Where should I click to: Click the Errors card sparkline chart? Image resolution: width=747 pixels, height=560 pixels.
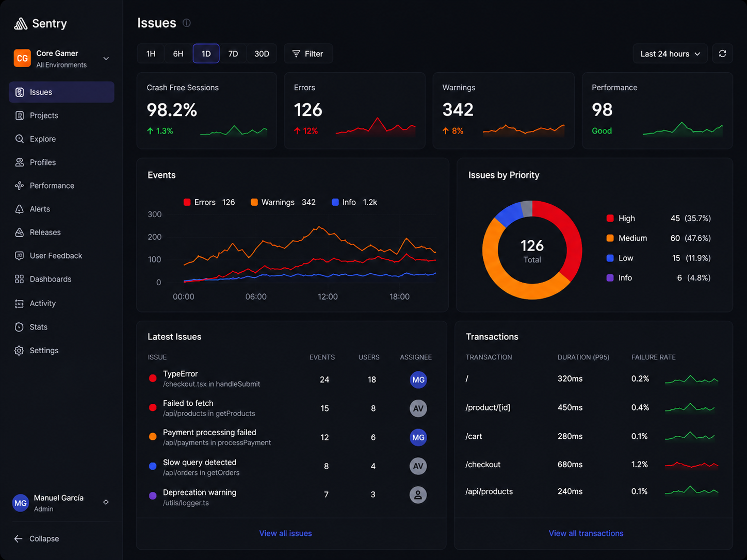(x=376, y=127)
